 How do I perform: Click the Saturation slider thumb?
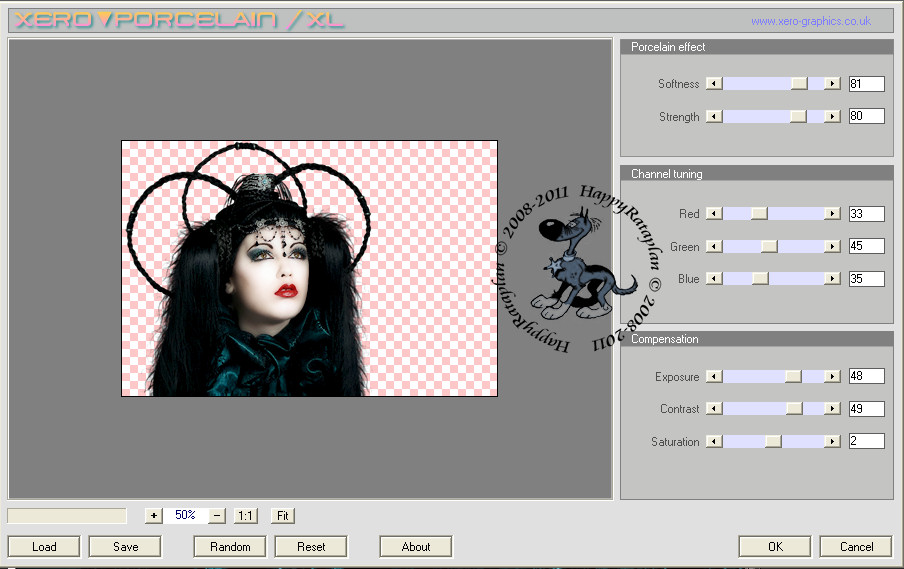(x=773, y=442)
